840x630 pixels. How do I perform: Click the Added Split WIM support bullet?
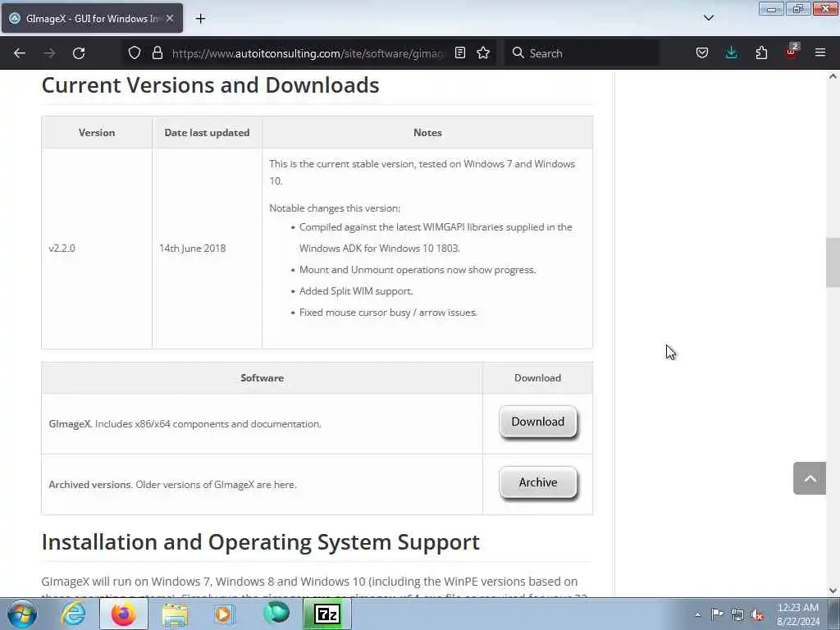[x=356, y=291]
